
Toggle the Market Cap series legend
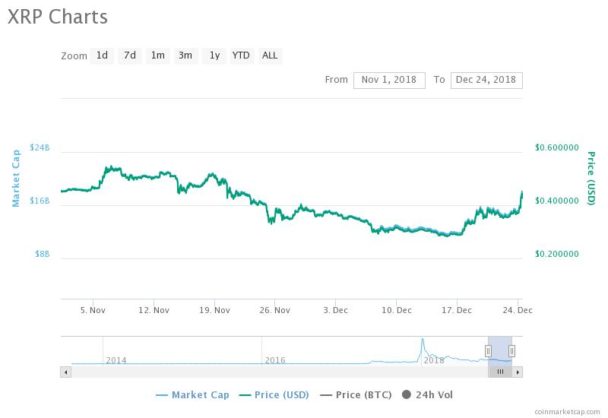point(193,395)
